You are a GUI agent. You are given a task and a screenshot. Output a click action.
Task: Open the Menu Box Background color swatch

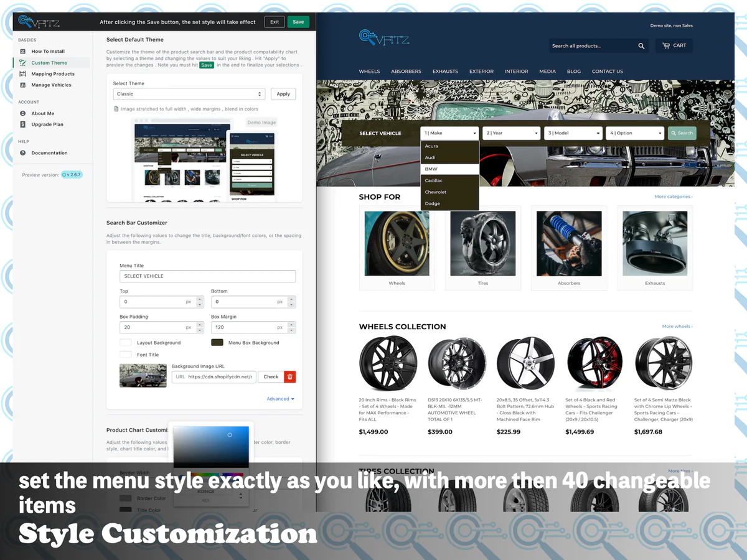pos(217,343)
